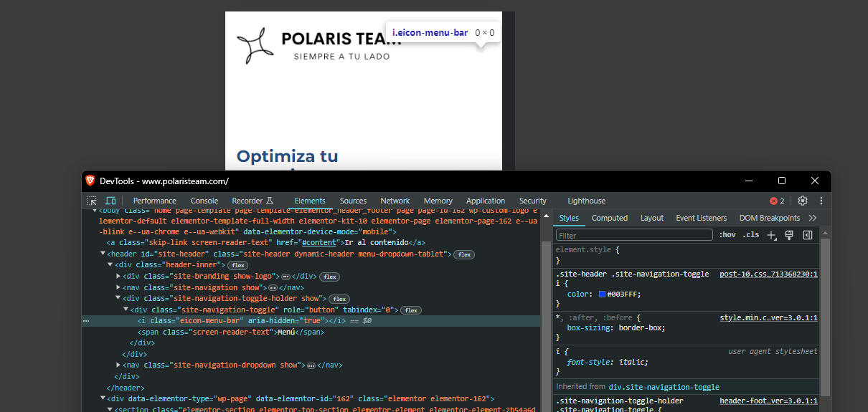Collapse the site-navigation-toggle-holder div
This screenshot has height=412, width=868.
click(118, 298)
